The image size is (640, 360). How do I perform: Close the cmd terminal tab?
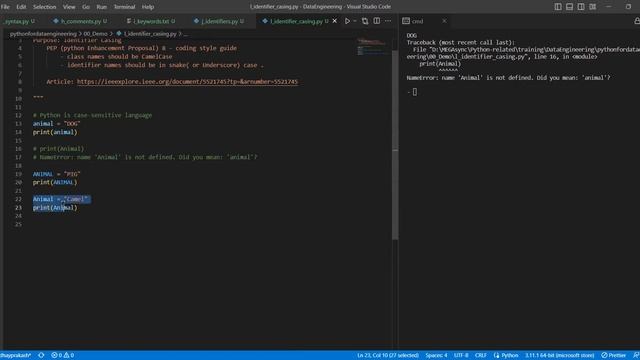[x=444, y=21]
